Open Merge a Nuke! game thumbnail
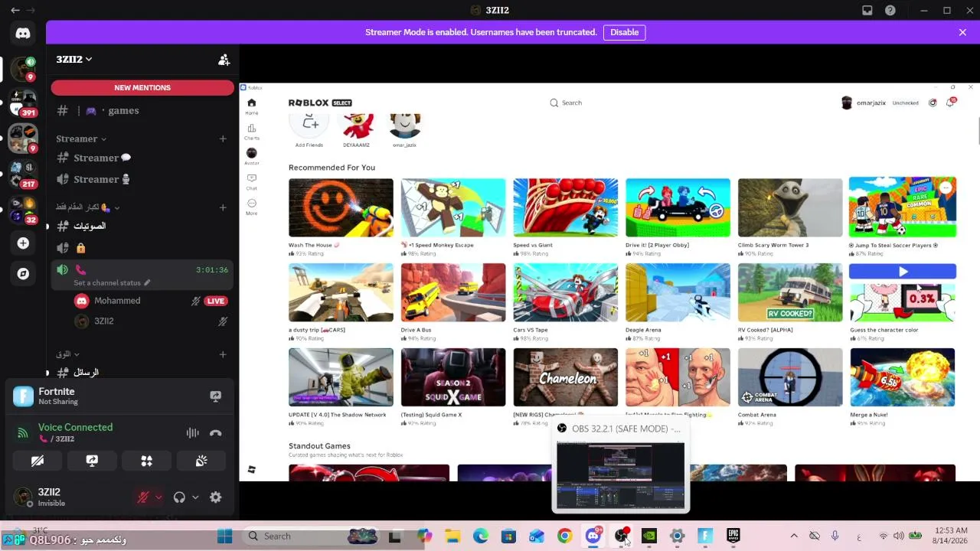The image size is (980, 551). tap(903, 377)
